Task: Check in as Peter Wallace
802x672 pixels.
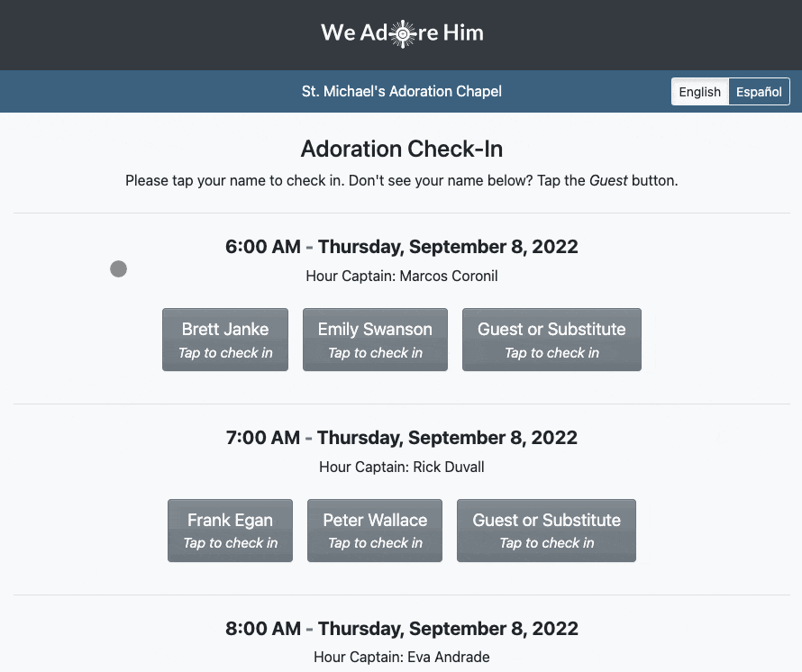Action: (375, 531)
